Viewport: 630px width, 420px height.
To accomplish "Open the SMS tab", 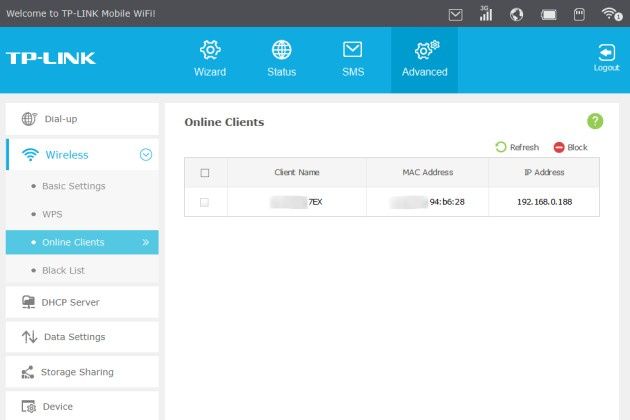I will [353, 60].
